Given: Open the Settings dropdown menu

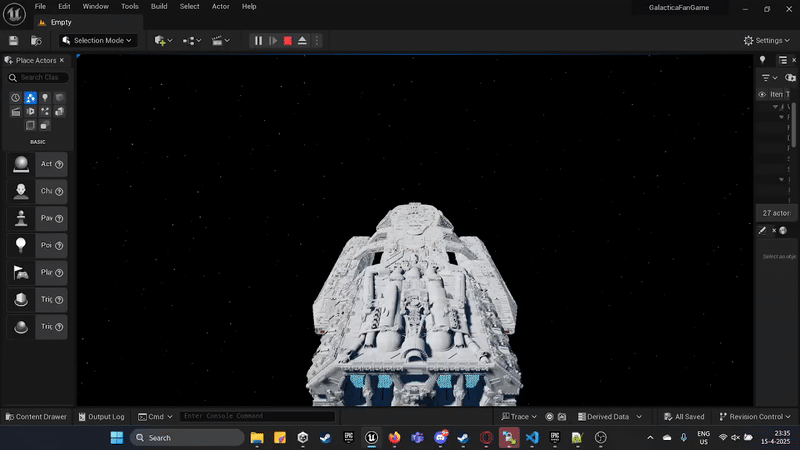Looking at the screenshot, I should tap(767, 41).
